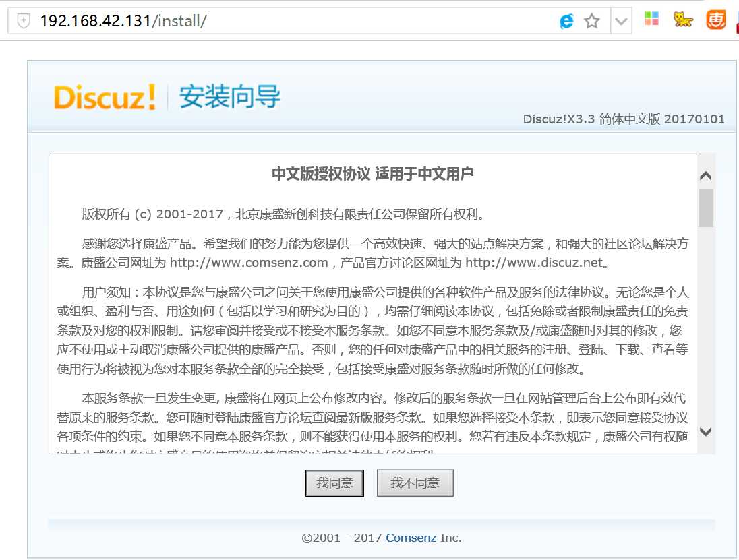
Task: Open the colorful grid apps extension icon
Action: pyautogui.click(x=651, y=19)
